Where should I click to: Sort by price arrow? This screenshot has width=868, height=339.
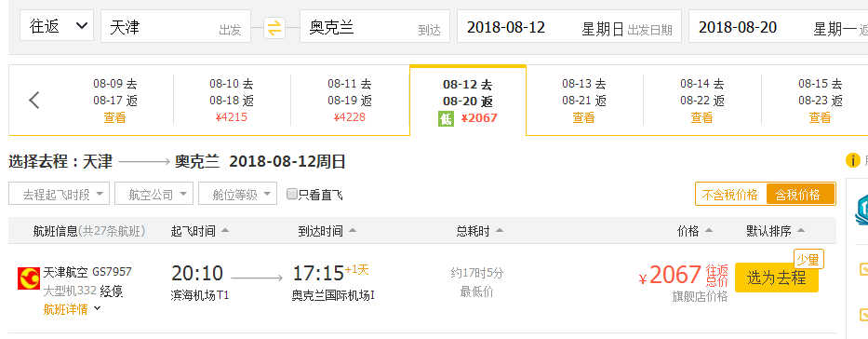click(709, 231)
